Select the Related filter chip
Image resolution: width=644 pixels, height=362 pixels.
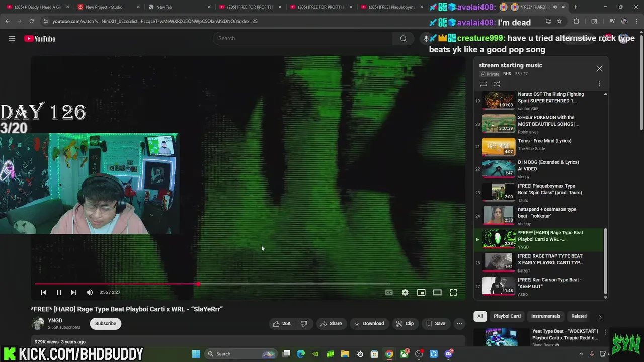coord(579,316)
